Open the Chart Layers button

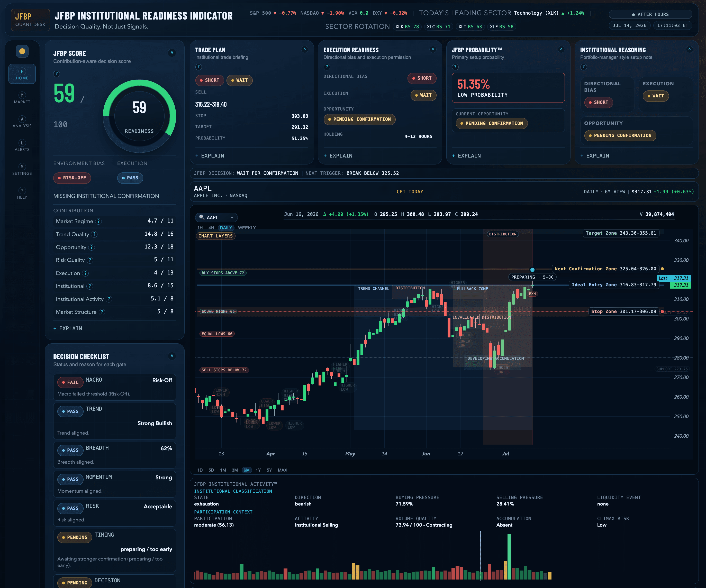[x=215, y=236]
